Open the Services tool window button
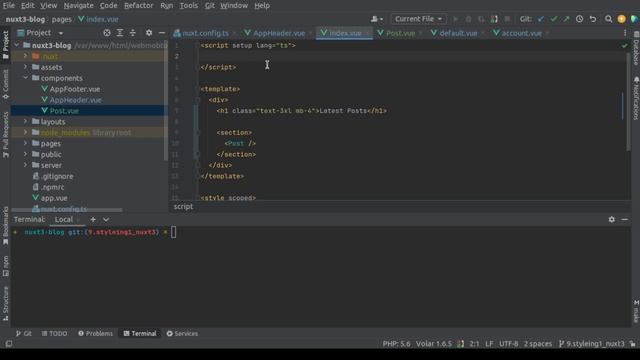Screen dimensions: 640x360 [x=182, y=333]
